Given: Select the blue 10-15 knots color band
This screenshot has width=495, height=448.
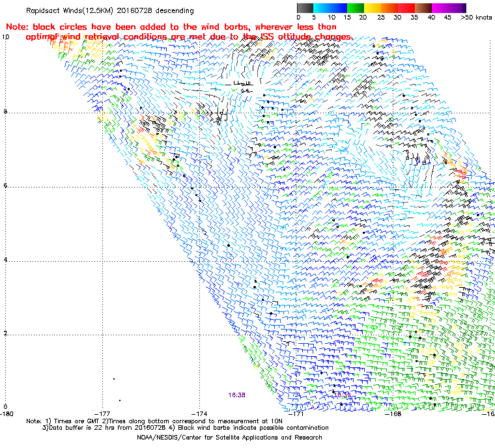Looking at the screenshot, I should tap(339, 8).
